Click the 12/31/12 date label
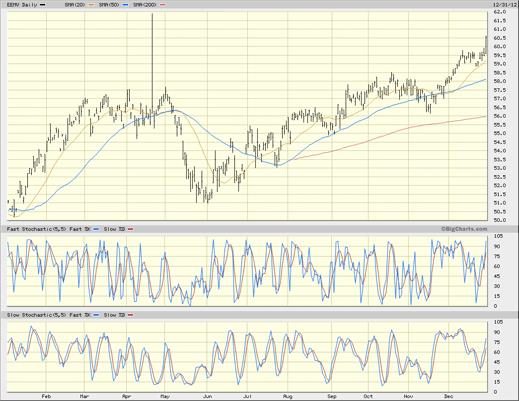The image size is (519, 401). pos(504,5)
